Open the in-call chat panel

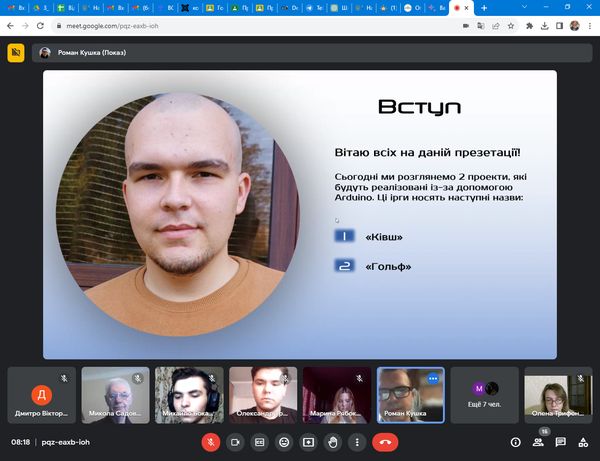tap(560, 441)
